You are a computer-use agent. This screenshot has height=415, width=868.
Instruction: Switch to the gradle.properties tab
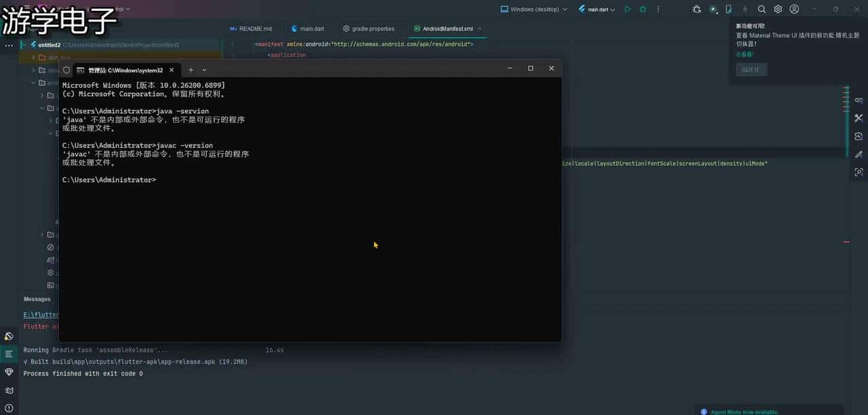368,29
